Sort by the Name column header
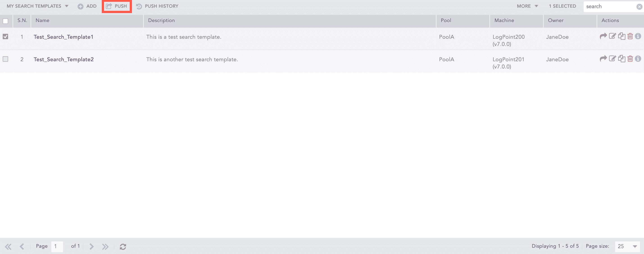Viewport: 644px width, 254px height. [43, 20]
